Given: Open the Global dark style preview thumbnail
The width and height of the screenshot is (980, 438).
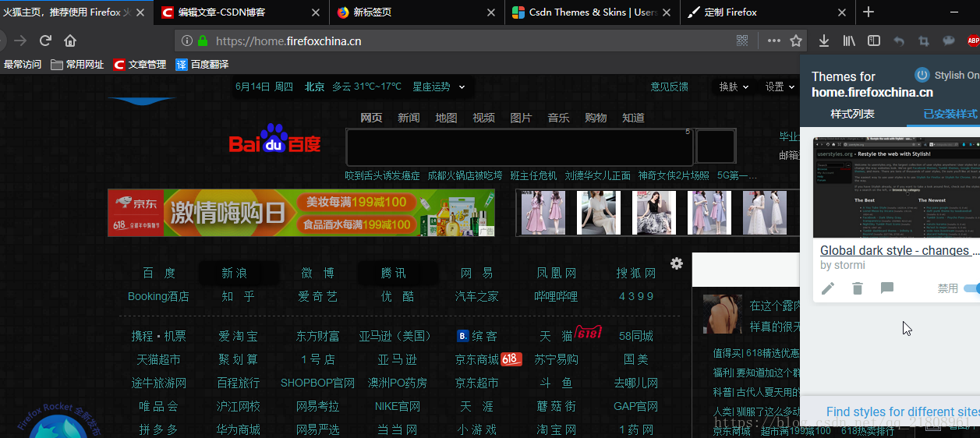Looking at the screenshot, I should pyautogui.click(x=897, y=188).
